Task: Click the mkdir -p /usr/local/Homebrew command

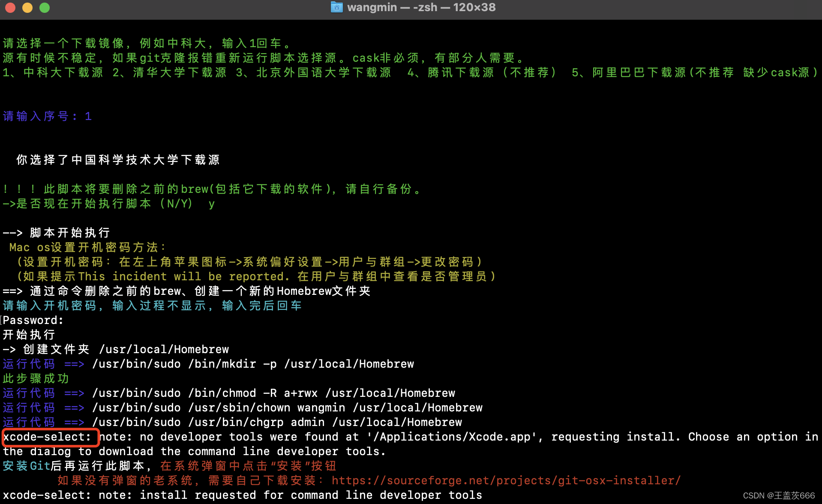Action: (253, 364)
